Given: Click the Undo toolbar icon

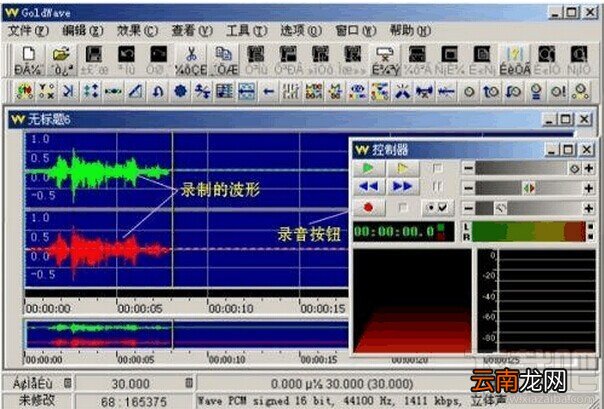Looking at the screenshot, I should coord(126,60).
